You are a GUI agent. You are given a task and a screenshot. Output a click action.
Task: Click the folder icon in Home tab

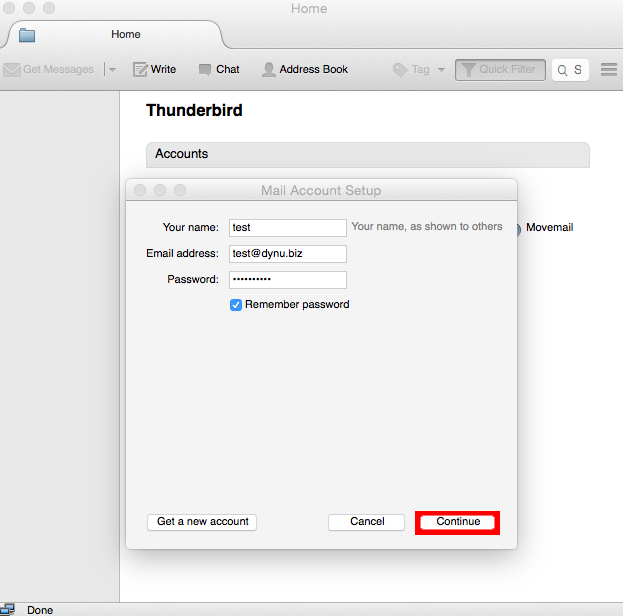27,35
